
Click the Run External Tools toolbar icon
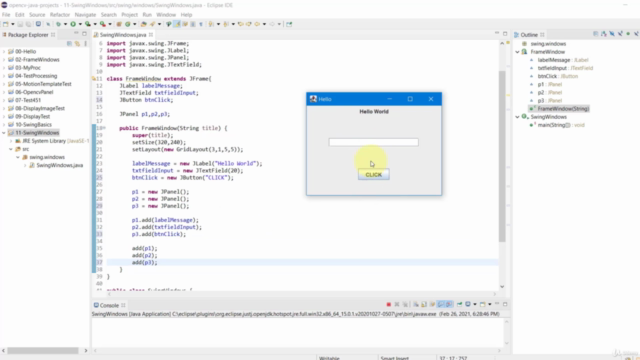click(x=103, y=24)
